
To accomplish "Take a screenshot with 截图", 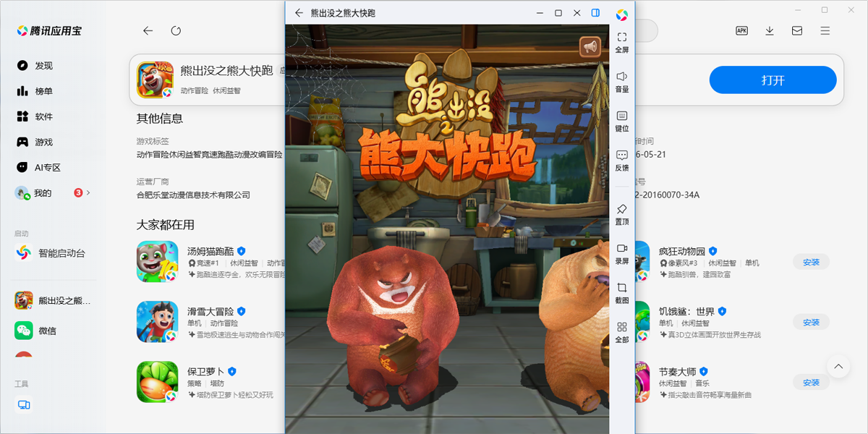I will (622, 292).
